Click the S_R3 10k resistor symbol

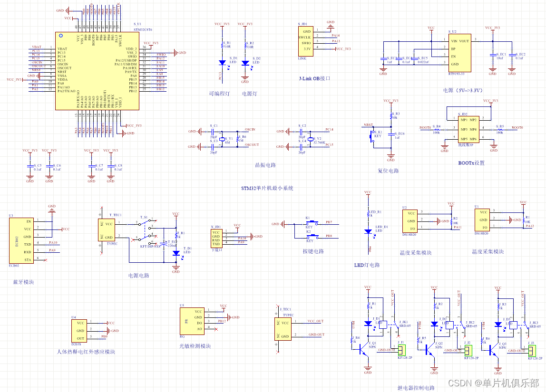pyautogui.click(x=391, y=116)
